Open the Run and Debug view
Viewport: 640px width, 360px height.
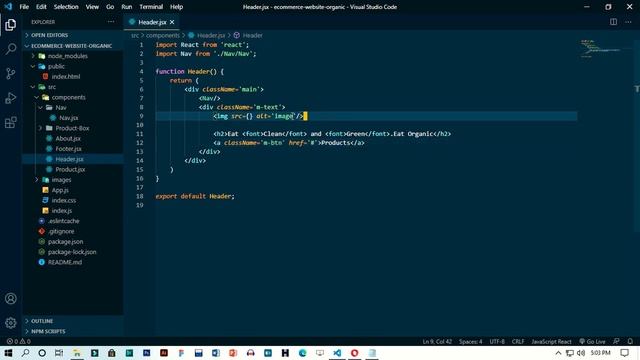11,98
